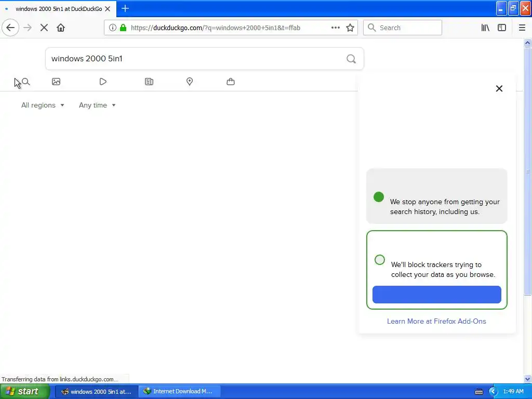Click the scrollbar up arrow
Viewport: 532px width, 399px height.
pos(527,43)
